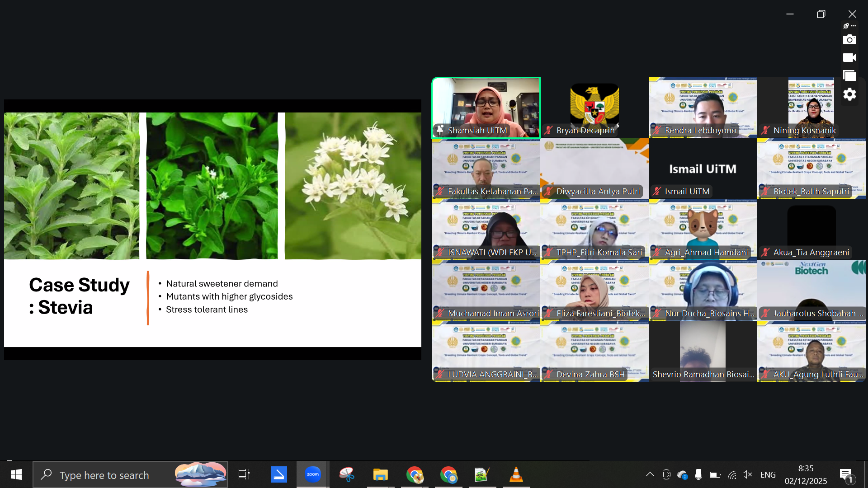Viewport: 868px width, 488px height.
Task: Click the microphone icon in system tray
Action: pos(698,474)
